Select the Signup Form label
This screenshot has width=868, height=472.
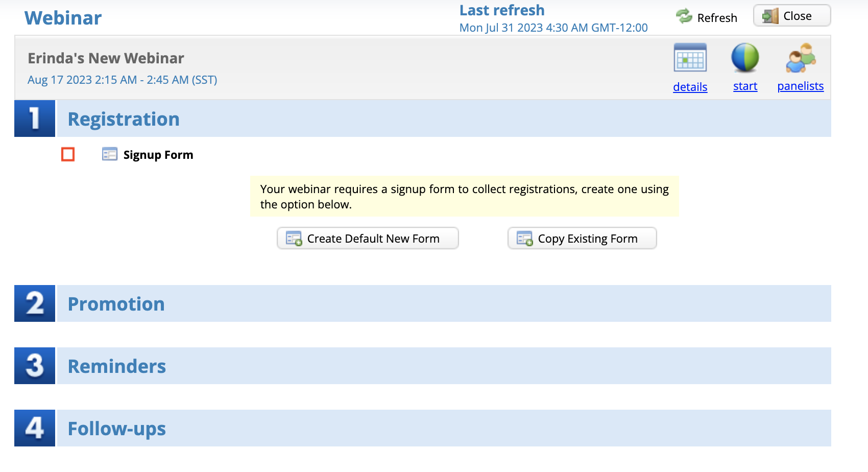158,155
